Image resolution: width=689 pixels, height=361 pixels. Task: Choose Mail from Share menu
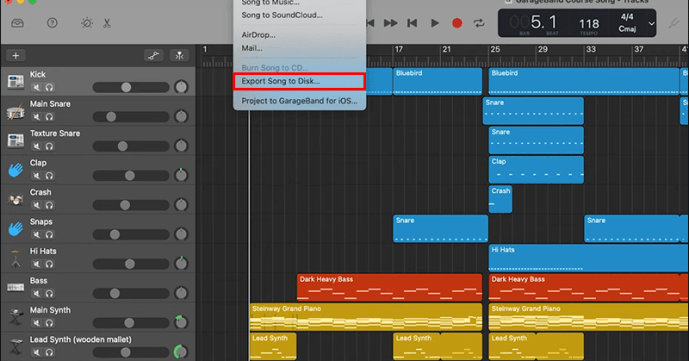click(252, 48)
